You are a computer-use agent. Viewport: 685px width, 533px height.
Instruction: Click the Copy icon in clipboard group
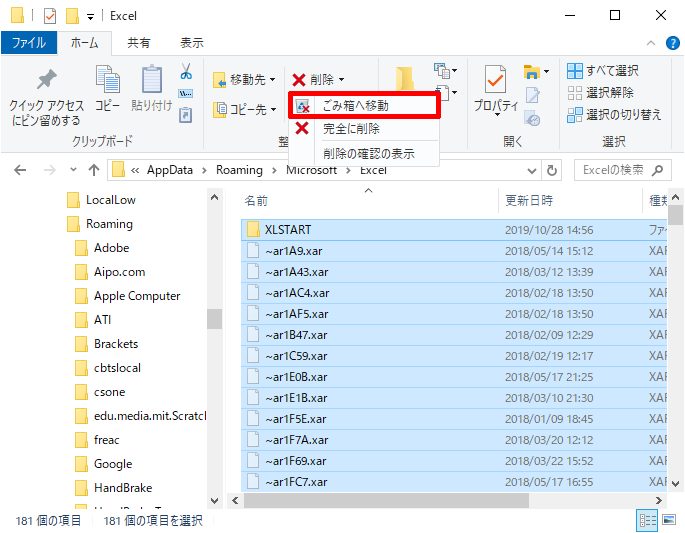107,79
